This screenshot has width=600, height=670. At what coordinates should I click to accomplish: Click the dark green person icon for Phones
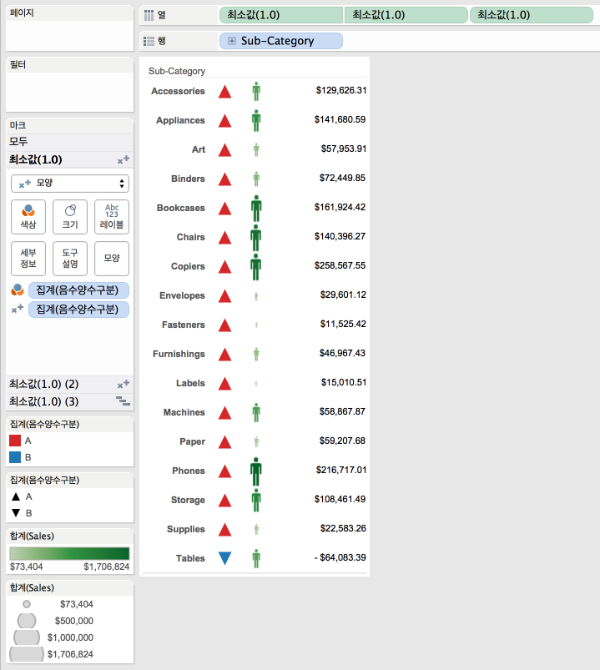[x=256, y=470]
